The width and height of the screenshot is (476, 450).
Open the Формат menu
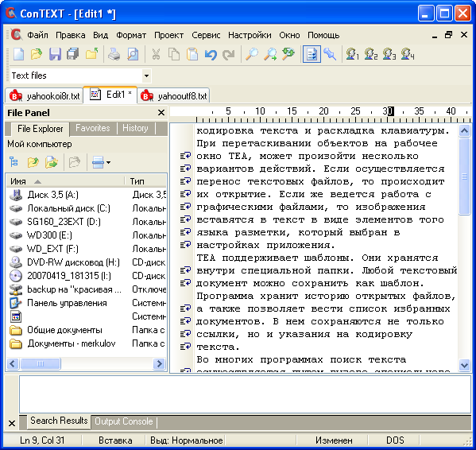coord(131,35)
